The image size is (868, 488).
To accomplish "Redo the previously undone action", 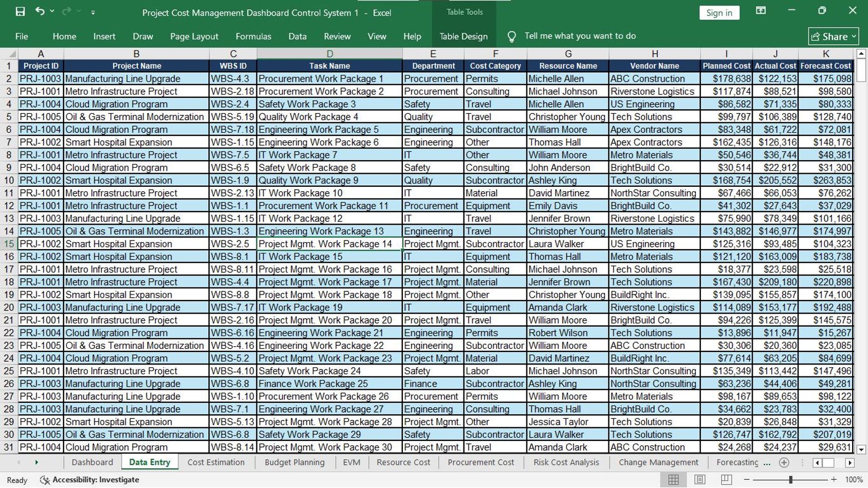I will click(x=67, y=11).
